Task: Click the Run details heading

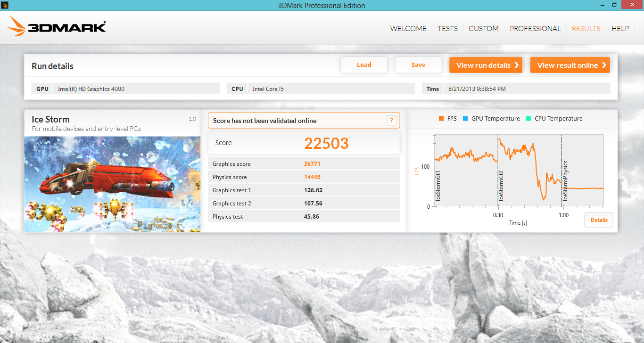Action: click(x=52, y=66)
